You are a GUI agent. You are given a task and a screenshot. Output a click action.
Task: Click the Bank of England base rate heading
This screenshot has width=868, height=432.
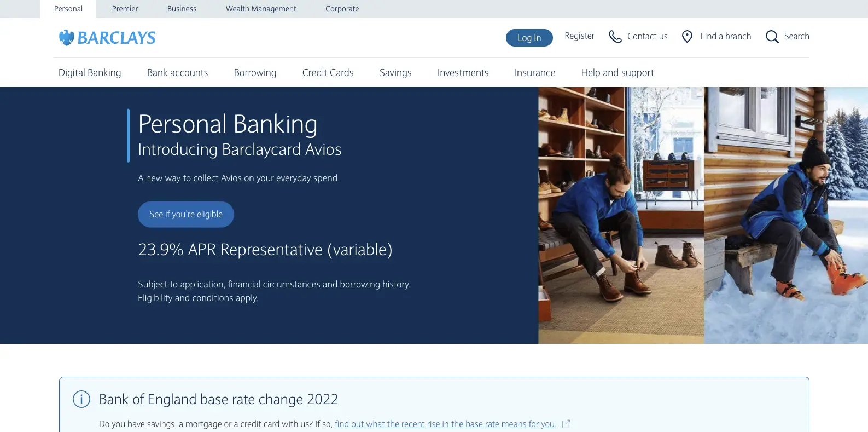point(219,399)
